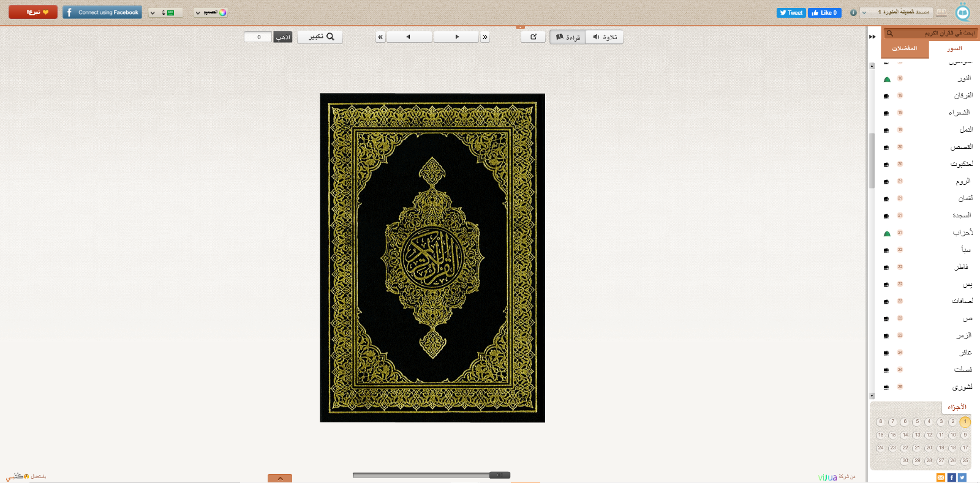
Task: Type page number in the go-to field
Action: [258, 37]
